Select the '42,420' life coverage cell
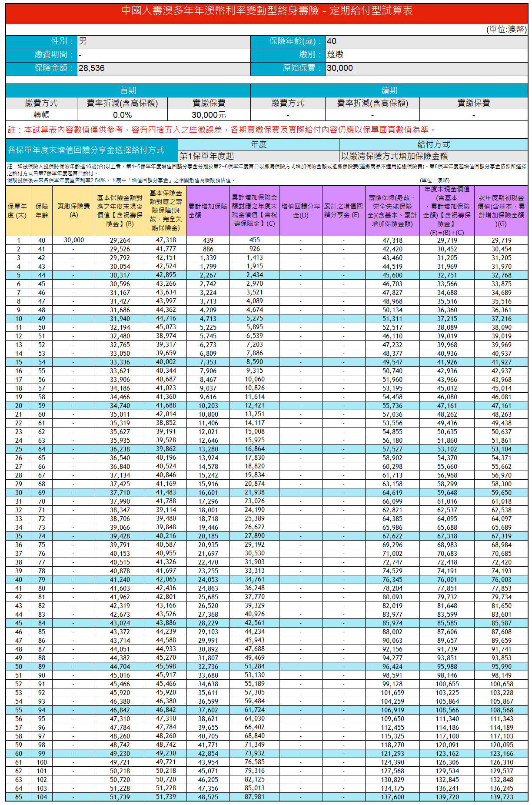 tap(392, 249)
